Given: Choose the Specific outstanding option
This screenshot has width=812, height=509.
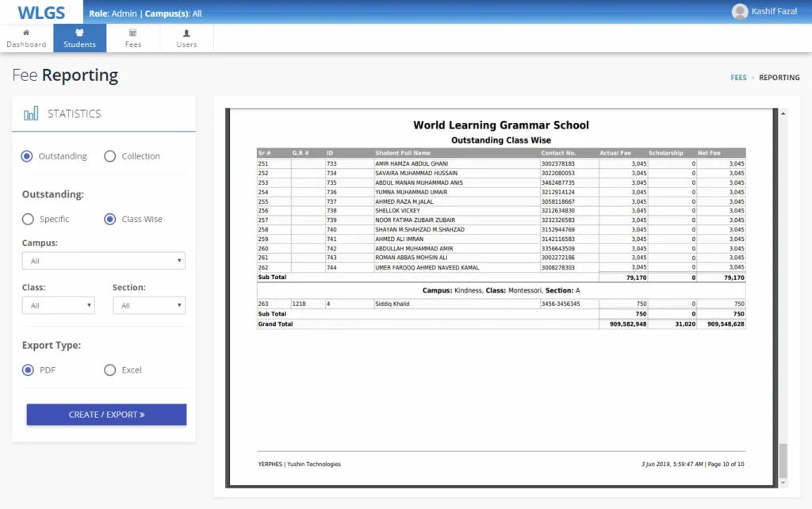Looking at the screenshot, I should [28, 219].
